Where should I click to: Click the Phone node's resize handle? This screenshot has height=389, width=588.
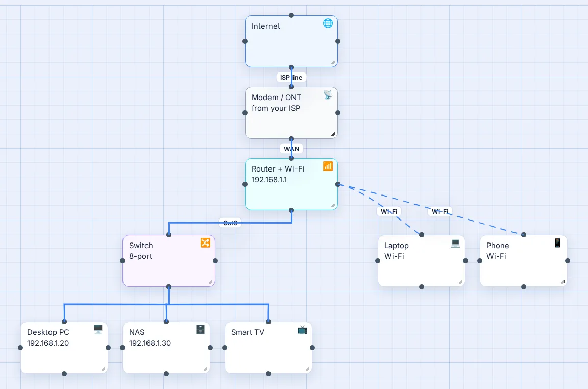pos(562,282)
